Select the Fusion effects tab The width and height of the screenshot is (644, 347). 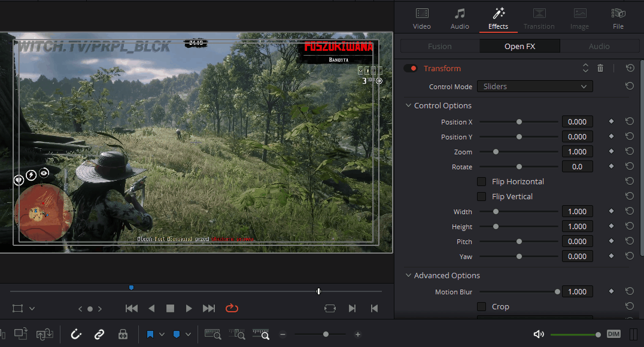tap(440, 47)
